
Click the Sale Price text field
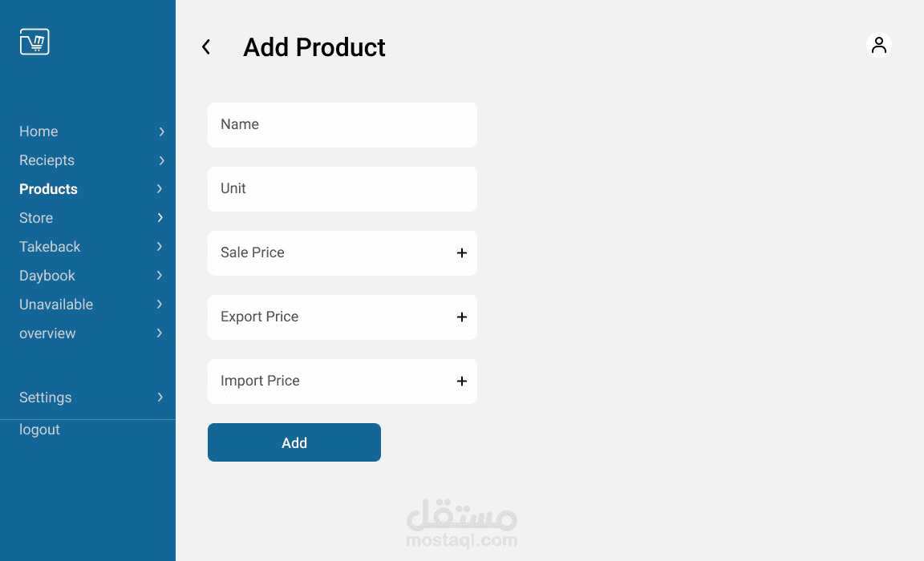329,253
